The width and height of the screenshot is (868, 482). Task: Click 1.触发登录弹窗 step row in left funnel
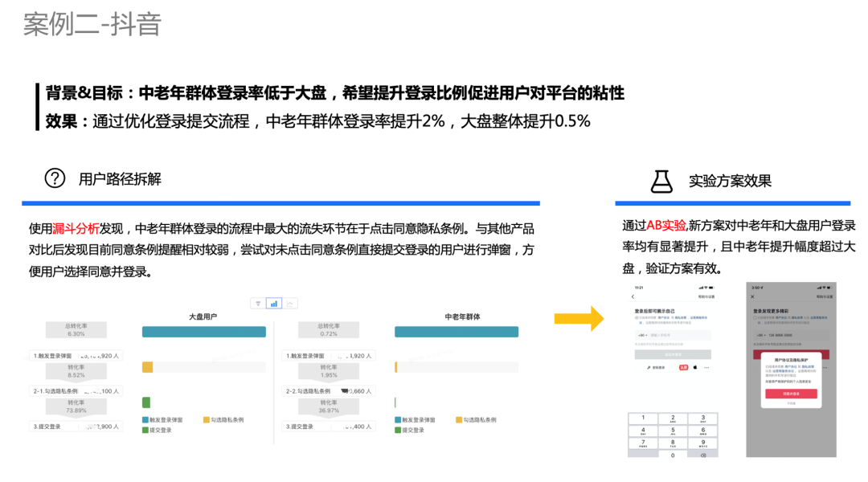[76, 356]
